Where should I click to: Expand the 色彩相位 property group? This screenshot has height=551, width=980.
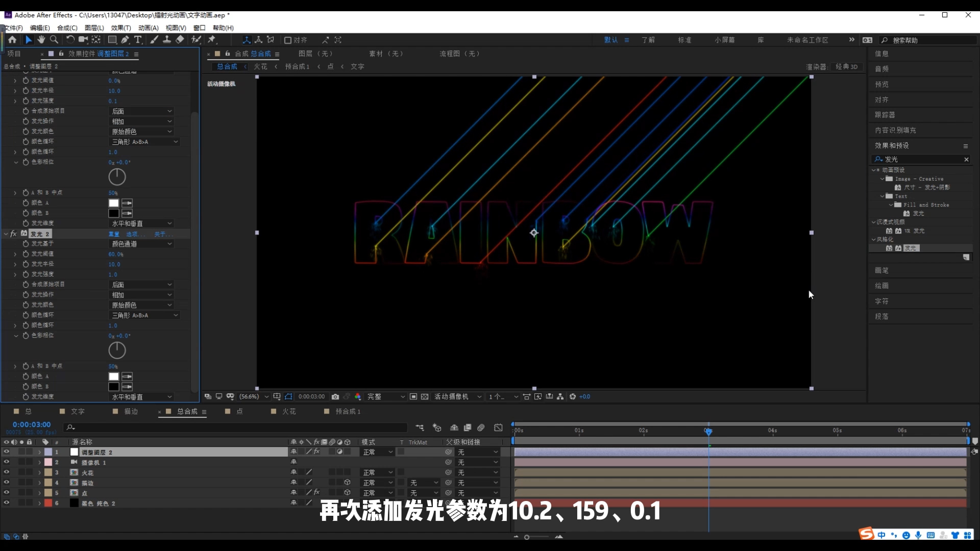point(16,162)
